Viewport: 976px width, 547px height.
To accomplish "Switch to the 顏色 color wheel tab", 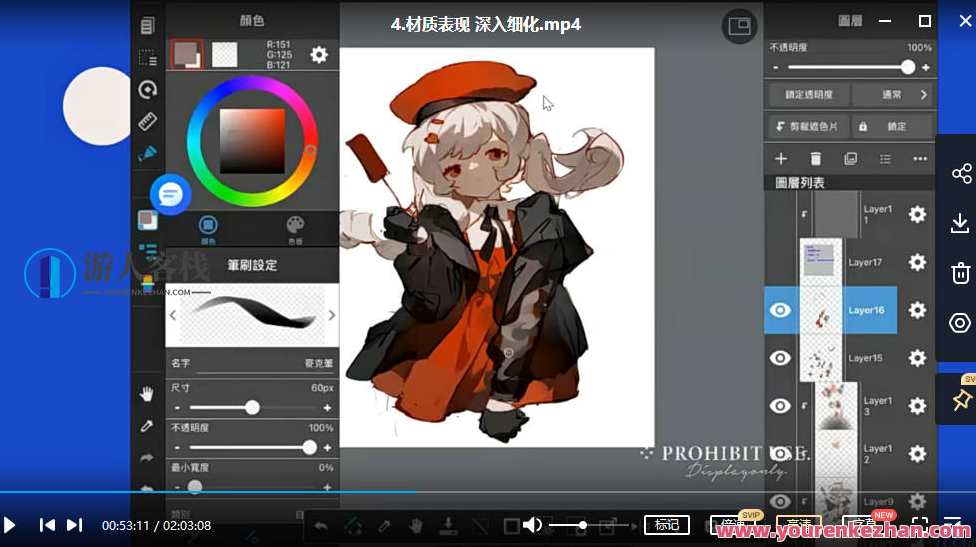I will [x=208, y=229].
